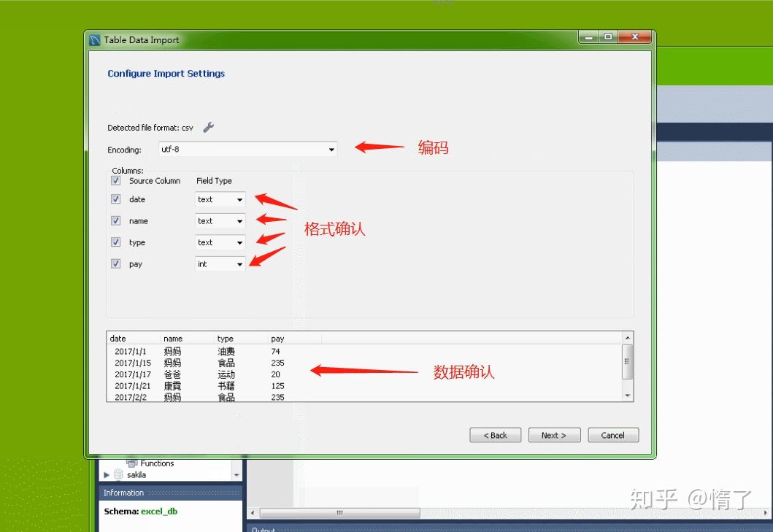Select the Functions tree item
This screenshot has width=773, height=532.
[x=157, y=463]
